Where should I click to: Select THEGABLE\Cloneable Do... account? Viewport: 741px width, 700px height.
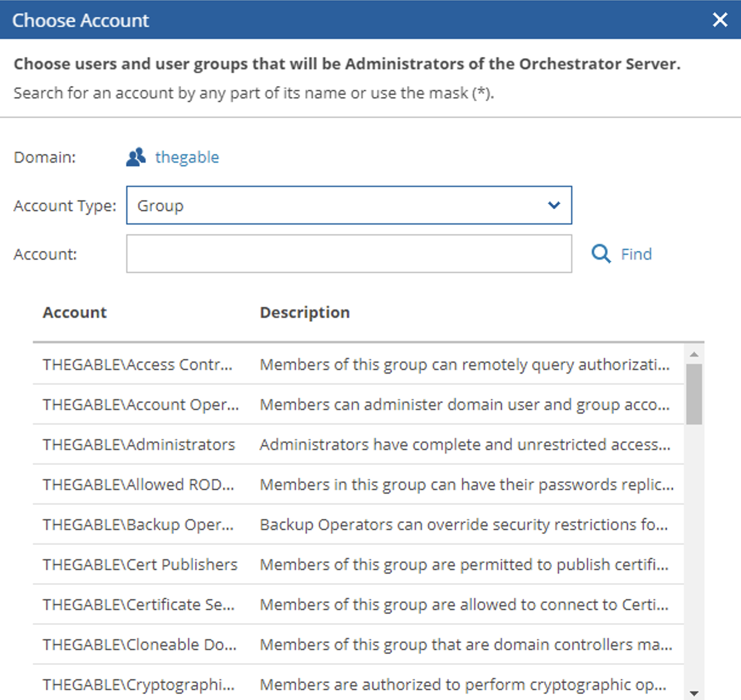click(x=139, y=645)
